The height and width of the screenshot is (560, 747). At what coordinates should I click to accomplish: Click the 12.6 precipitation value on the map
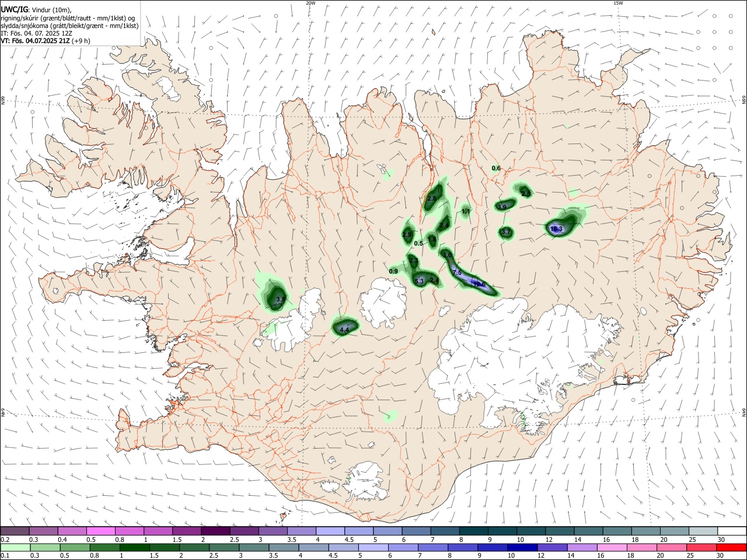(479, 285)
